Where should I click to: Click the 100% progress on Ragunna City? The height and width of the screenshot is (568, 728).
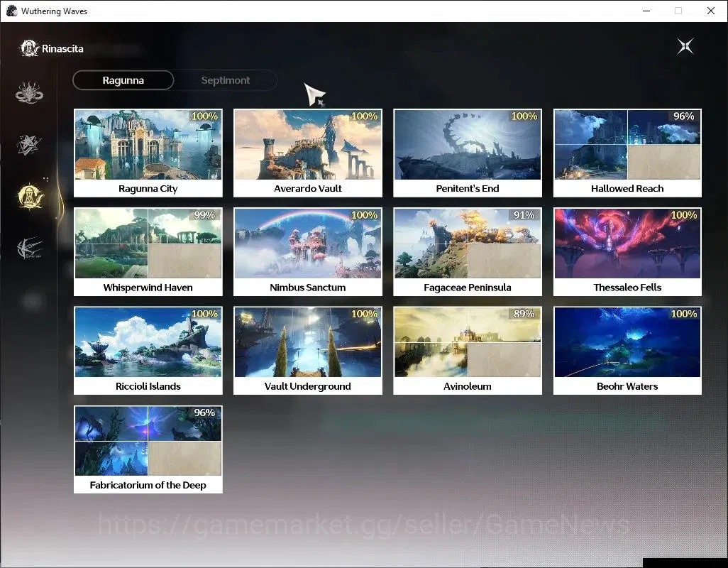(x=204, y=116)
